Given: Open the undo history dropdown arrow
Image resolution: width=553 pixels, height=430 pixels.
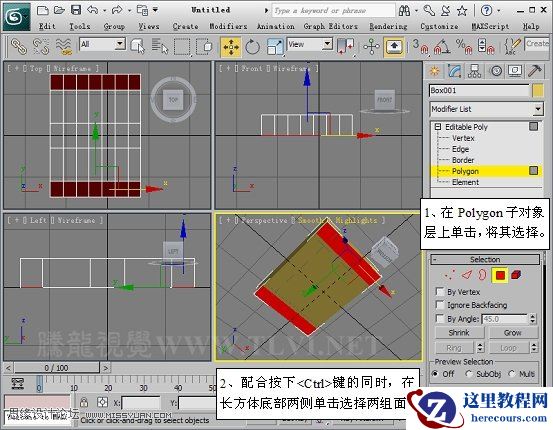Looking at the screenshot, I should pyautogui.click(x=105, y=11).
